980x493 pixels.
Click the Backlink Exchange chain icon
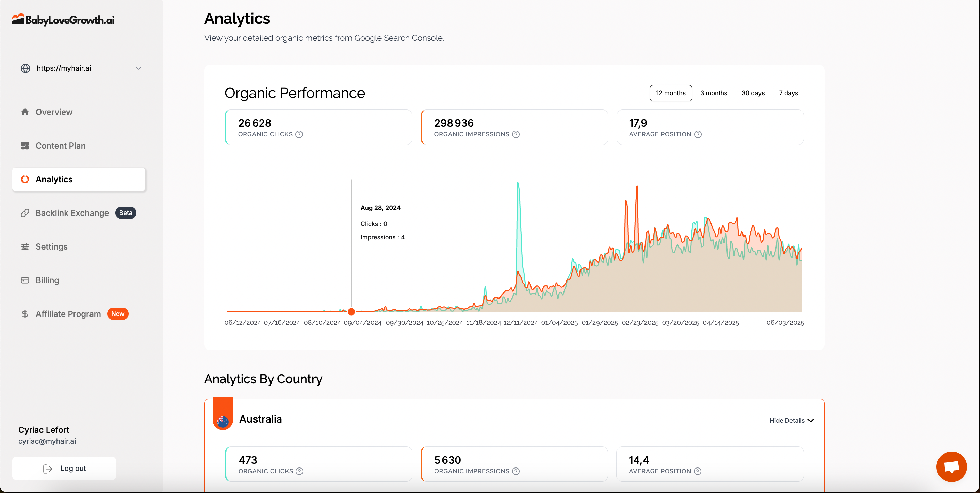(x=25, y=213)
